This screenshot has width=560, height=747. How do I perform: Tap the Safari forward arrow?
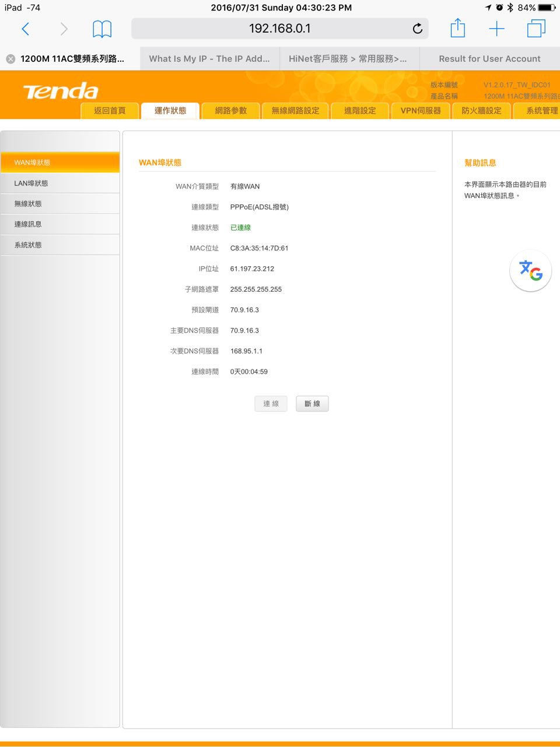click(64, 29)
